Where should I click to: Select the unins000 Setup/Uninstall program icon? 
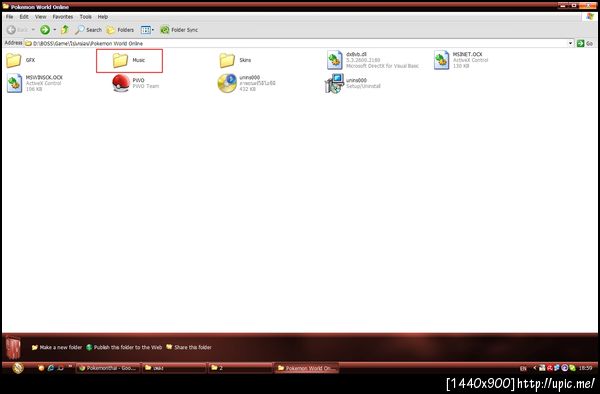tap(334, 83)
